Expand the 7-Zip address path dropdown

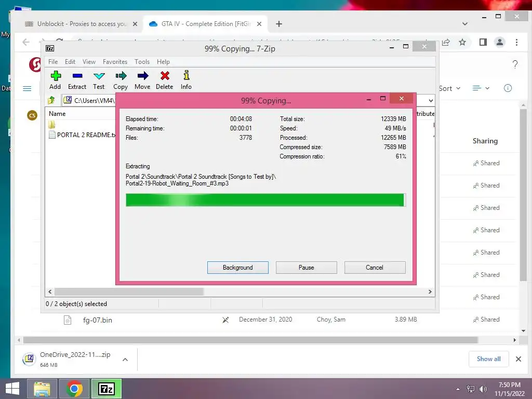point(431,100)
